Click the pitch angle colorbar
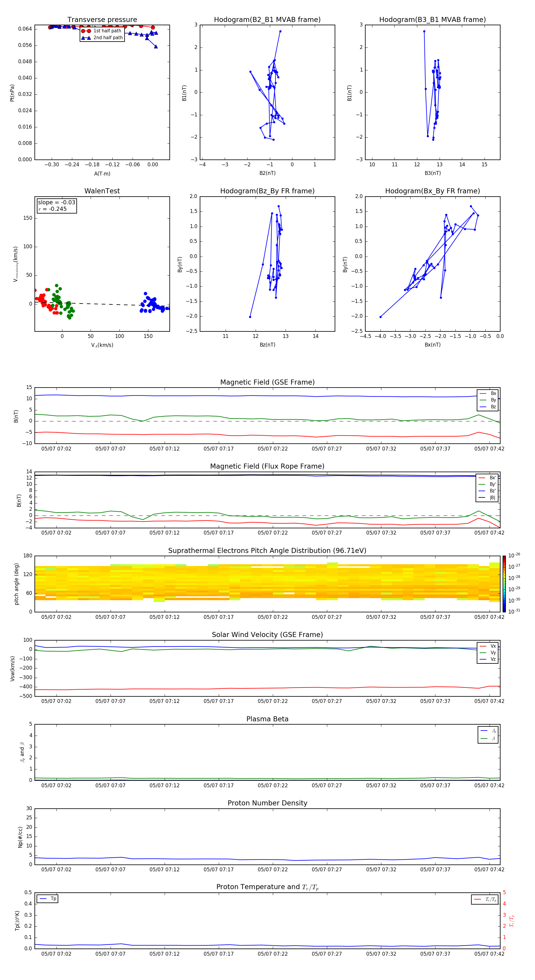This screenshot has height=980, width=535. tap(504, 584)
